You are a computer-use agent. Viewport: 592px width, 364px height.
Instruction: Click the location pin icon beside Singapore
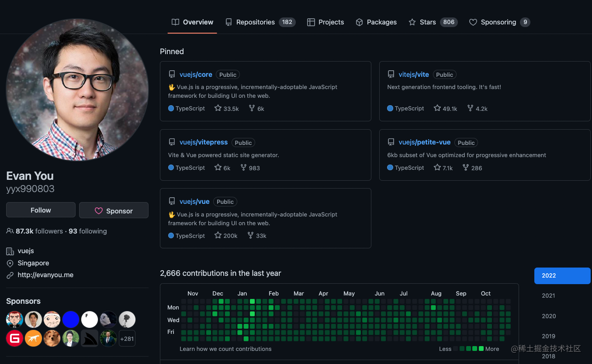[x=10, y=264]
